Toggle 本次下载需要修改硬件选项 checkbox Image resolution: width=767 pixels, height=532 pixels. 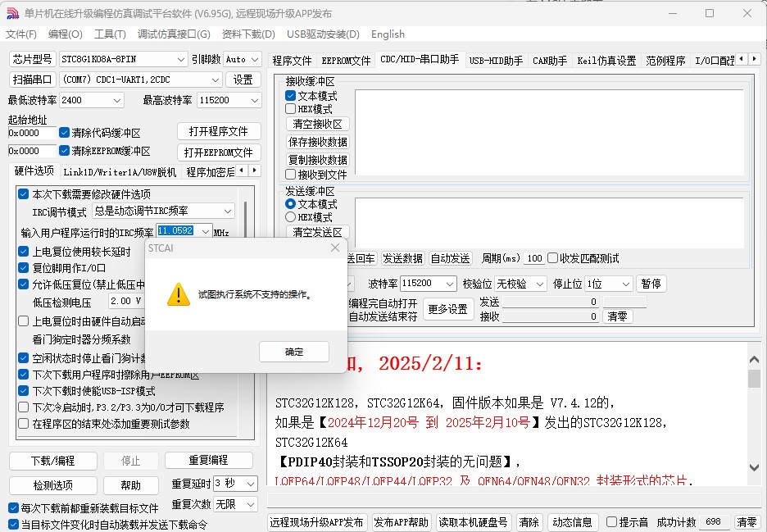(x=24, y=194)
